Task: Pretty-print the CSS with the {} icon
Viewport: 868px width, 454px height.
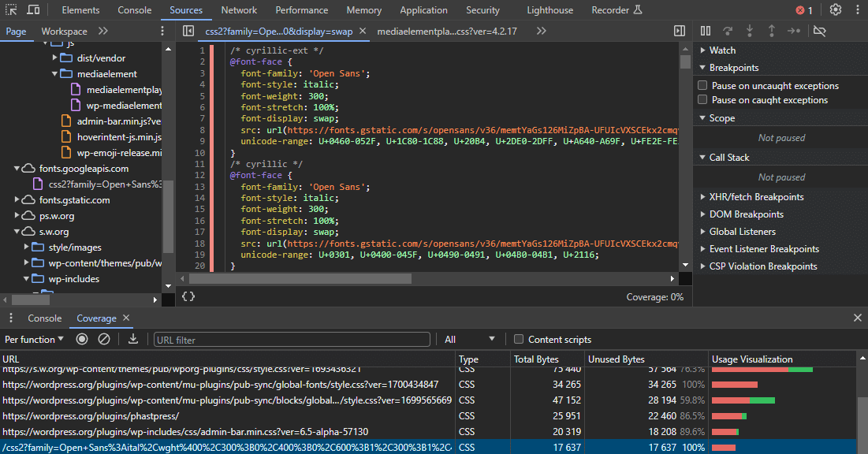Action: pos(188,298)
